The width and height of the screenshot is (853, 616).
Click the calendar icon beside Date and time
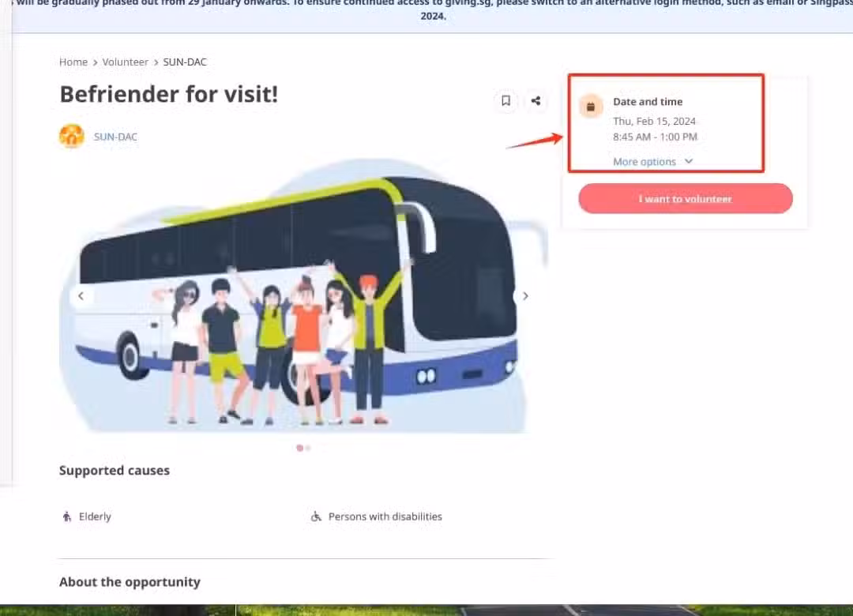click(x=591, y=106)
